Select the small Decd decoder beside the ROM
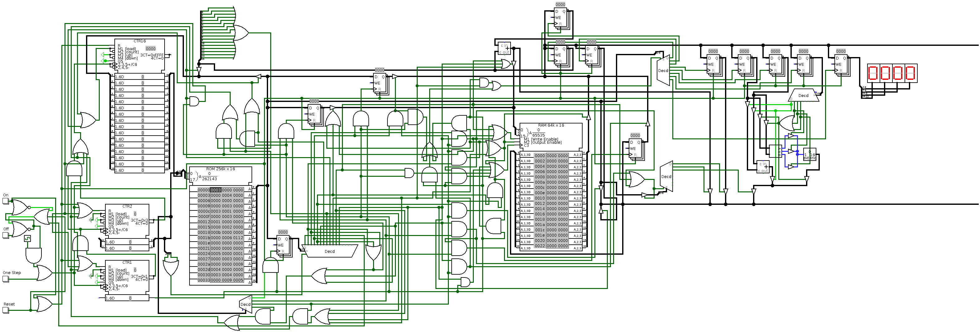This screenshot has width=980, height=332. (x=246, y=304)
